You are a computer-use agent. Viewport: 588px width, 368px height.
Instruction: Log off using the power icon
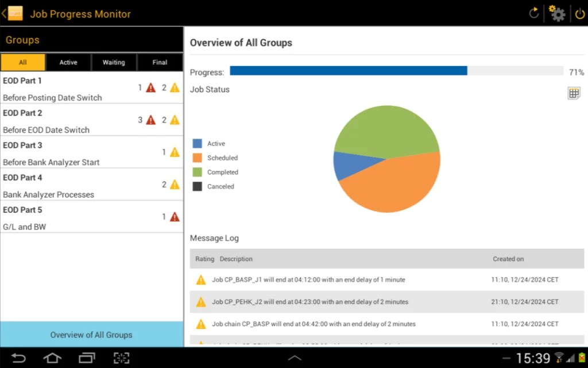[579, 13]
